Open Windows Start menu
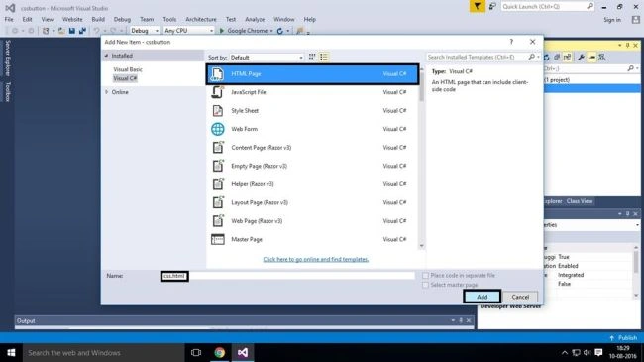 [11, 353]
